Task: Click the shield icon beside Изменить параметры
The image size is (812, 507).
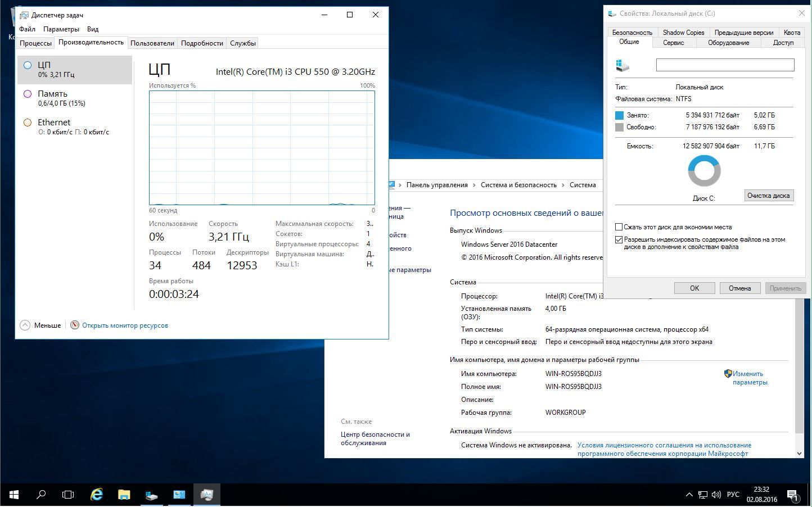Action: point(728,373)
